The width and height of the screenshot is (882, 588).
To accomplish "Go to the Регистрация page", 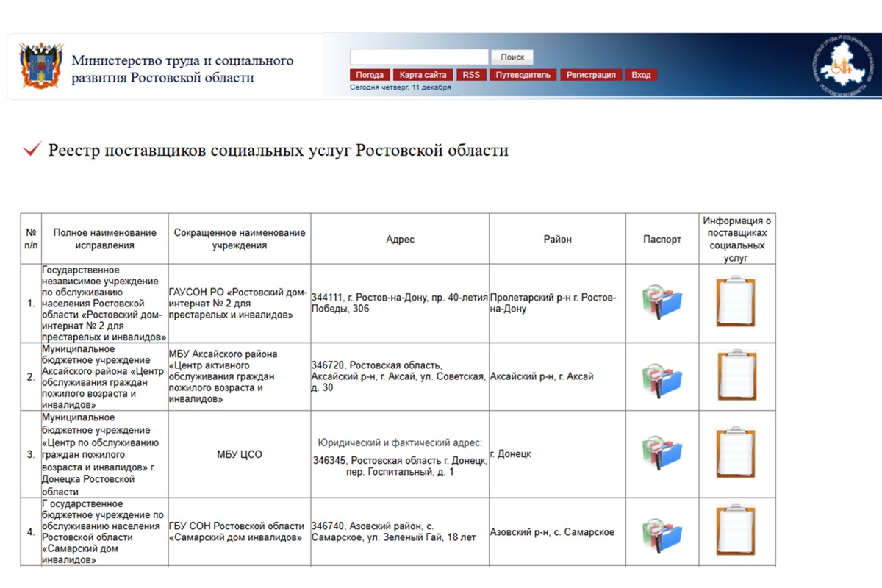I will (591, 75).
